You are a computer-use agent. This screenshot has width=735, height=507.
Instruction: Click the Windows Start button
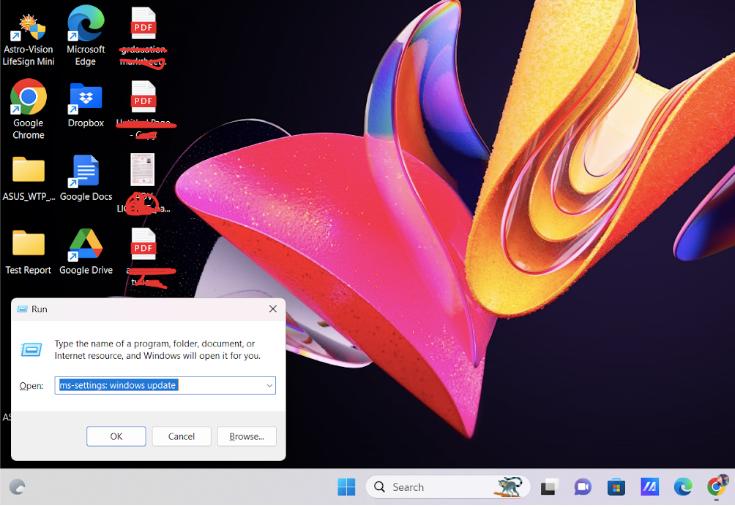[x=346, y=487]
